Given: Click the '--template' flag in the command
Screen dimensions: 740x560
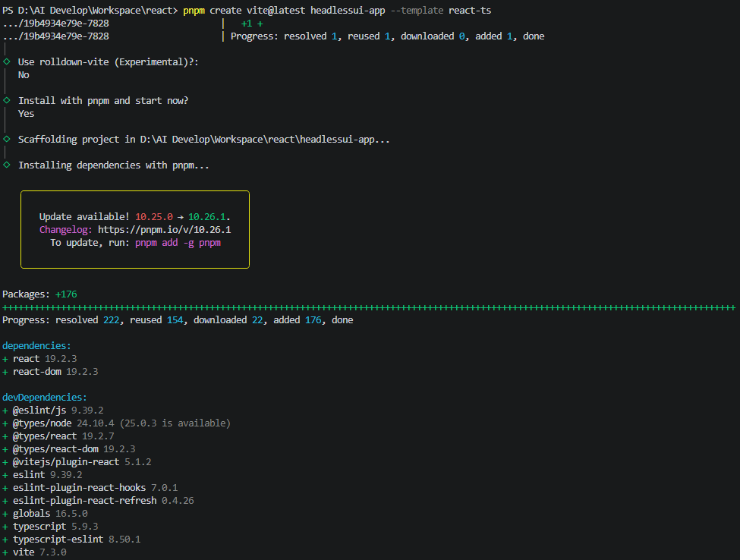Looking at the screenshot, I should point(417,11).
